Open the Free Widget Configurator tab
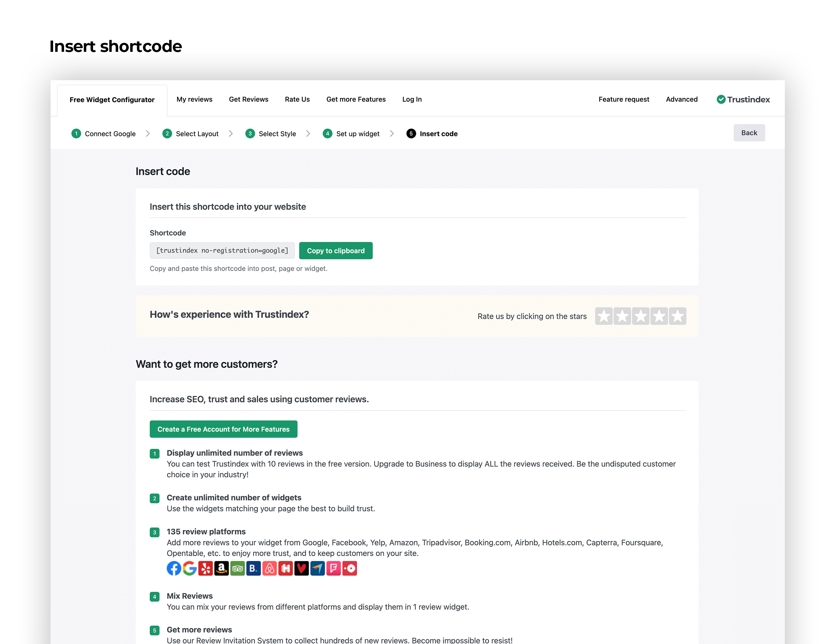 (112, 100)
